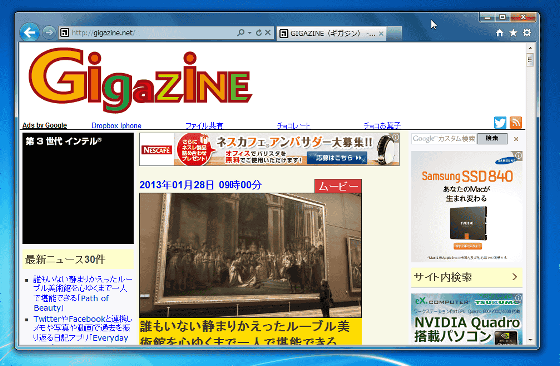Click the Google custom search button
Image resolution: width=560 pixels, height=366 pixels.
pos(492,139)
